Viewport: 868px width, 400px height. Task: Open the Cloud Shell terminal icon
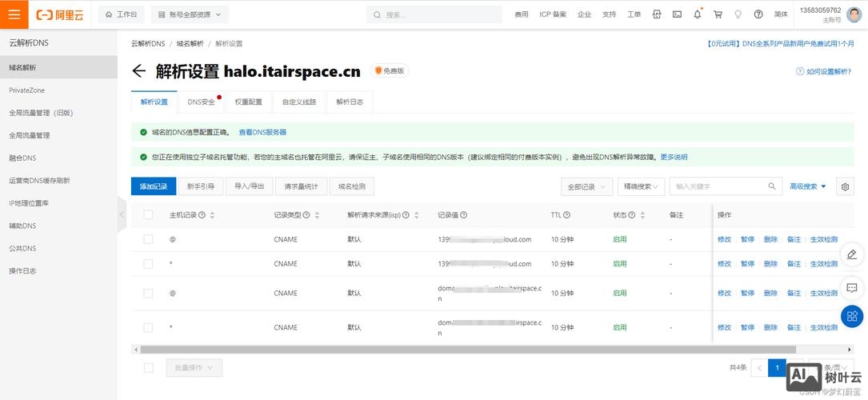(x=677, y=15)
